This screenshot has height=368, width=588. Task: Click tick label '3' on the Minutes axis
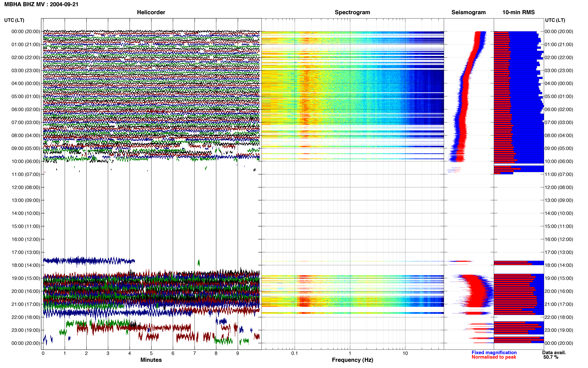108,353
